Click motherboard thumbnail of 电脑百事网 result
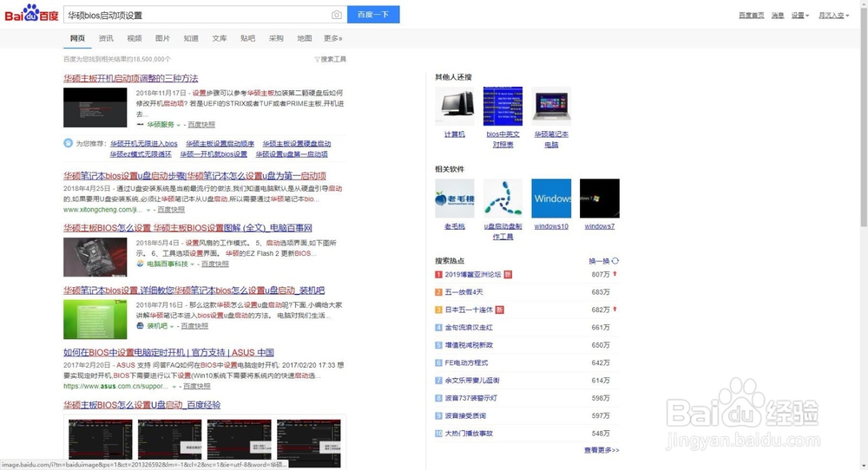 click(x=95, y=258)
